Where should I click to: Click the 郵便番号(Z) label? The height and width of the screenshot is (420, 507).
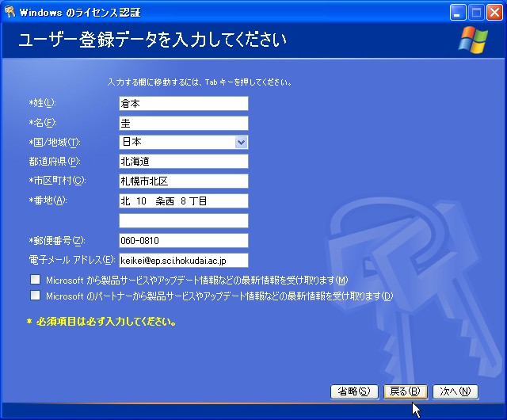click(x=57, y=240)
